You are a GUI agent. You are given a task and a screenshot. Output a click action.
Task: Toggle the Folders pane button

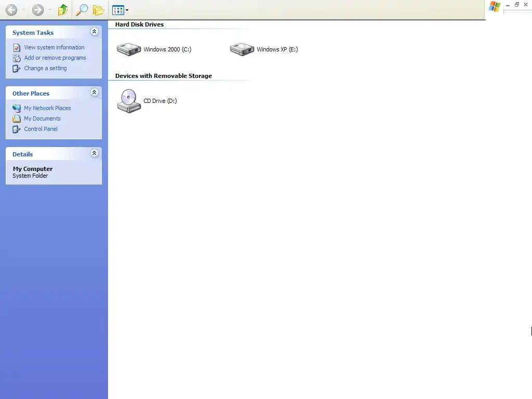(x=98, y=10)
